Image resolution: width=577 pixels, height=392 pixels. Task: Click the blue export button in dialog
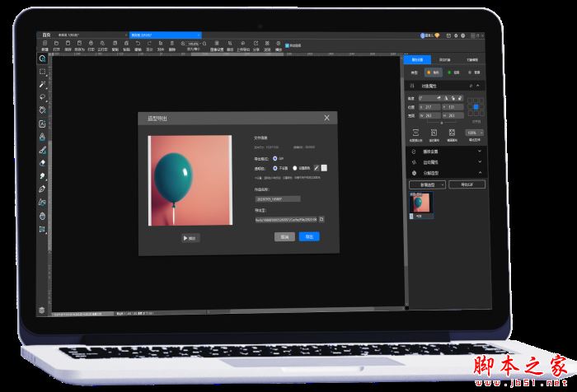[309, 236]
